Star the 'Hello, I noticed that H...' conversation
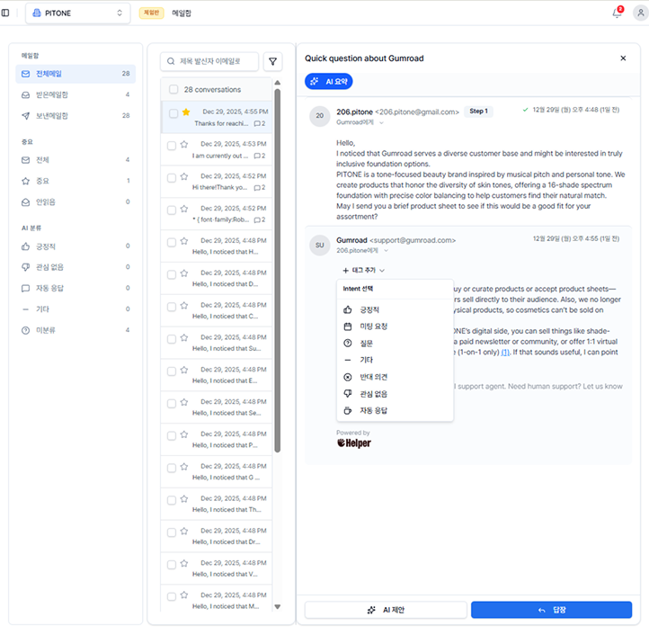 tap(184, 241)
